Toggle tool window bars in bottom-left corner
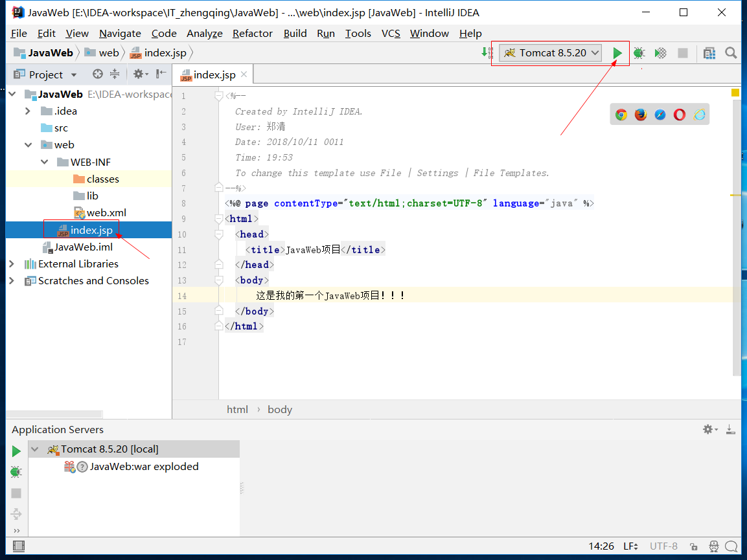 (18, 546)
